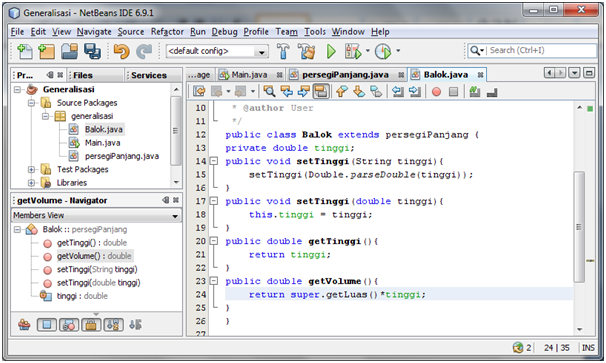Screen dimensions: 606x363
Task: Toggle Highlight Search in editor toolbar
Action: 321,92
